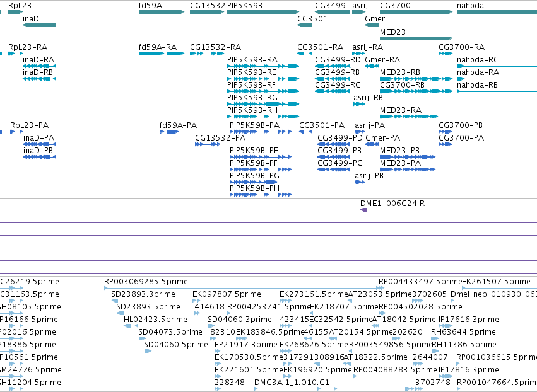Select the MED23-PB protein label
Viewport: 537px width, 392px height.
tap(399, 151)
